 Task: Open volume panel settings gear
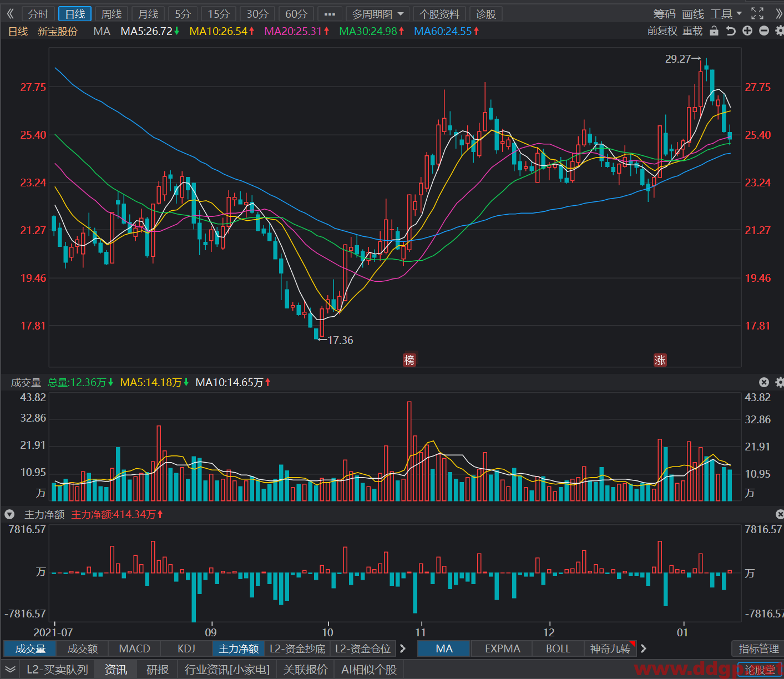(x=780, y=382)
